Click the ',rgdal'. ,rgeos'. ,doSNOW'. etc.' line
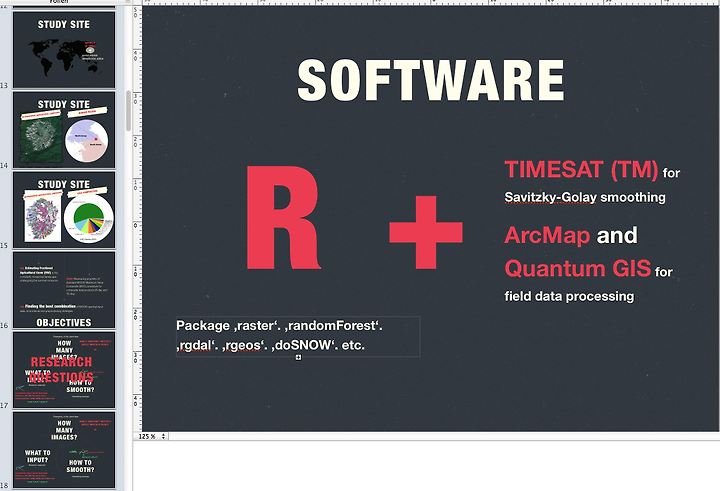Image resolution: width=720 pixels, height=491 pixels. (270, 345)
